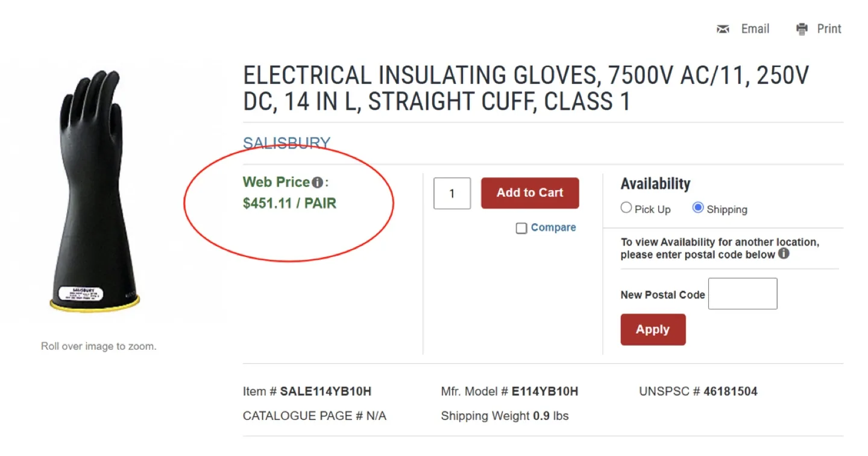Select the Pick Up radio option
The width and height of the screenshot is (868, 456).
(626, 208)
